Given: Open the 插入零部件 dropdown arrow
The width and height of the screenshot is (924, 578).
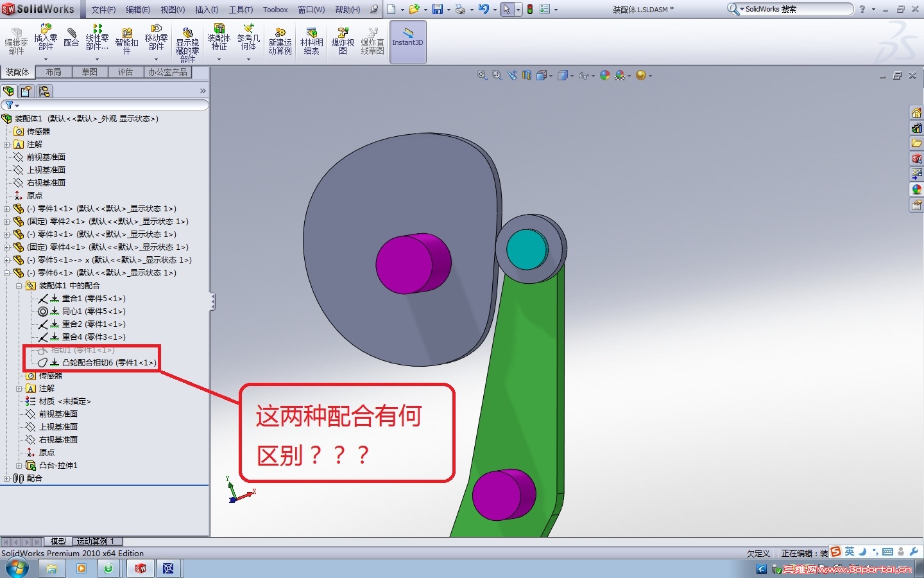Looking at the screenshot, I should [x=46, y=59].
